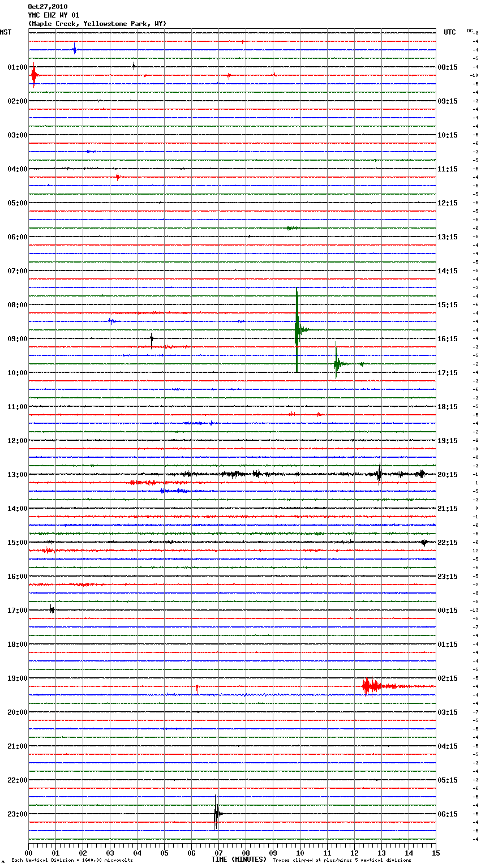
Task: Select the 15:00 MST time label
Action: tap(18, 543)
